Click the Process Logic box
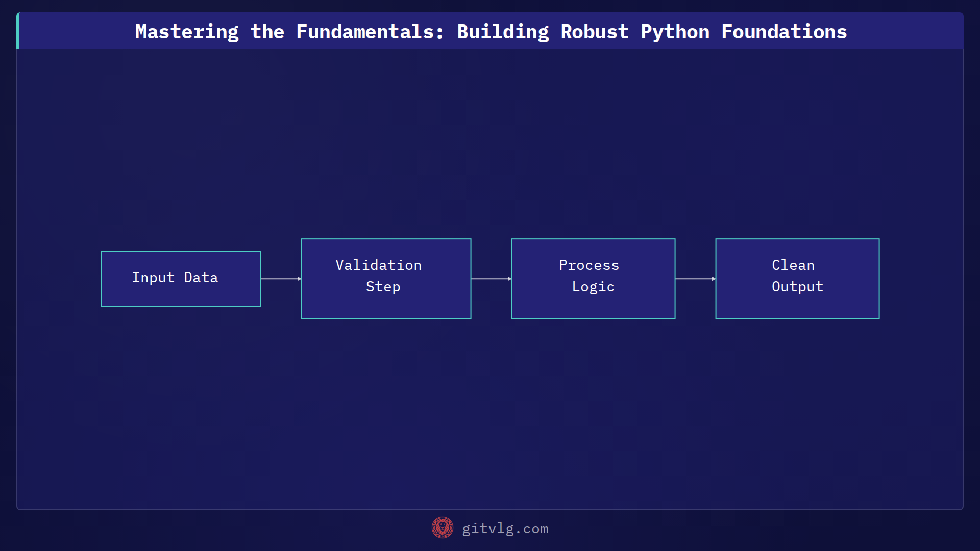The height and width of the screenshot is (551, 980). [x=593, y=279]
